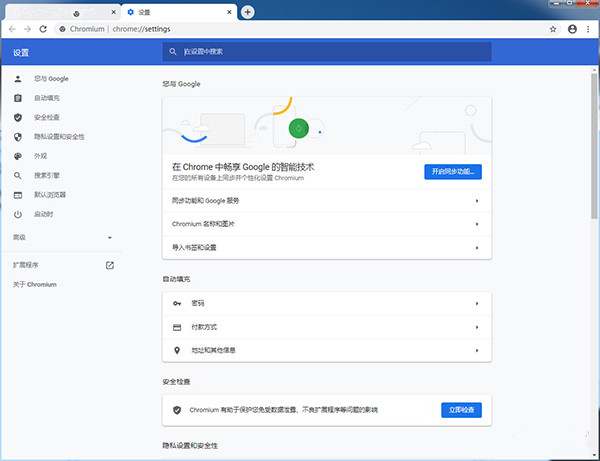The image size is (600, 461).
Task: Click the 开启同步功能 button
Action: [x=453, y=171]
